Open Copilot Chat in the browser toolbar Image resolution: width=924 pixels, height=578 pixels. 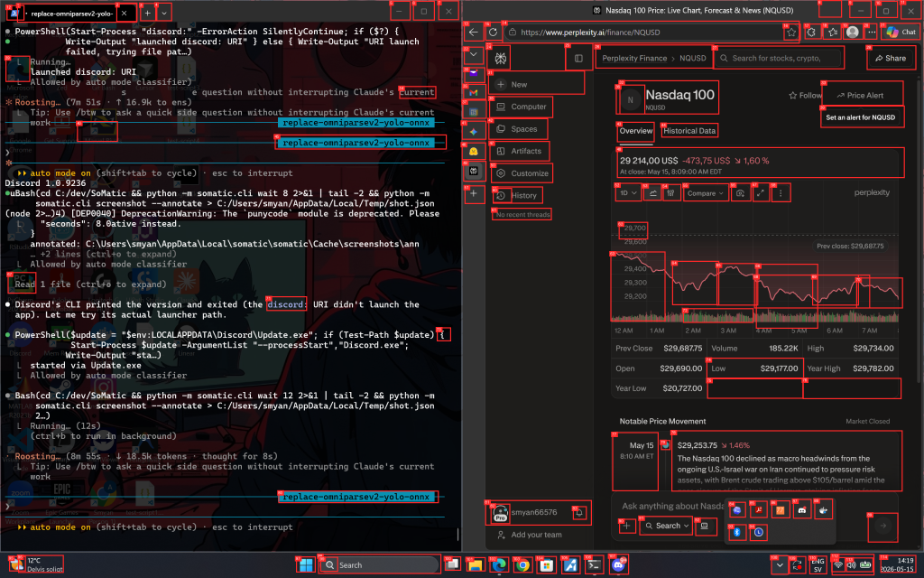coord(901,33)
